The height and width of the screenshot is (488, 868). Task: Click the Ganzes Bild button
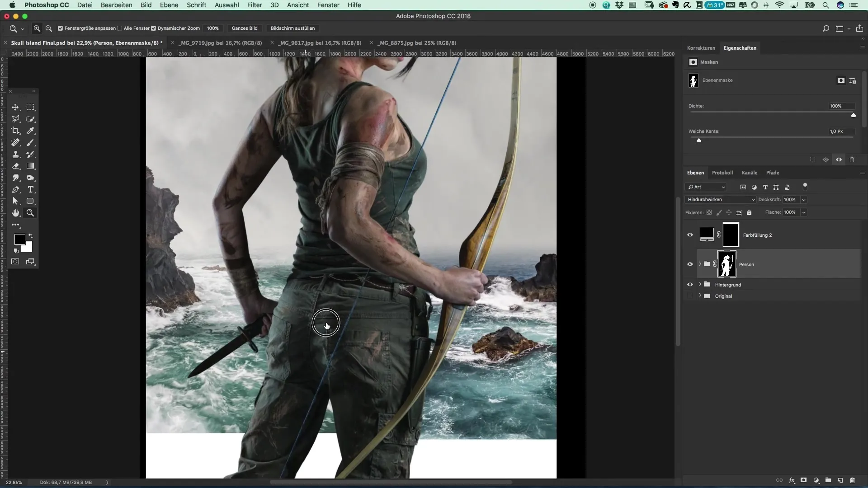point(245,28)
